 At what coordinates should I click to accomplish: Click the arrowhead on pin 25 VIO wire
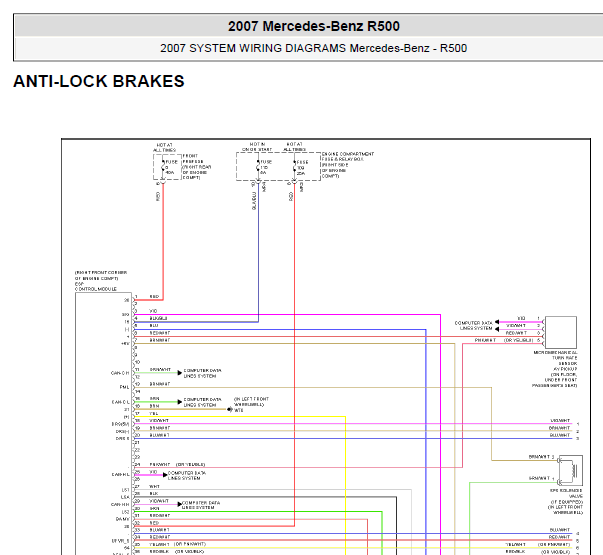[x=165, y=475]
